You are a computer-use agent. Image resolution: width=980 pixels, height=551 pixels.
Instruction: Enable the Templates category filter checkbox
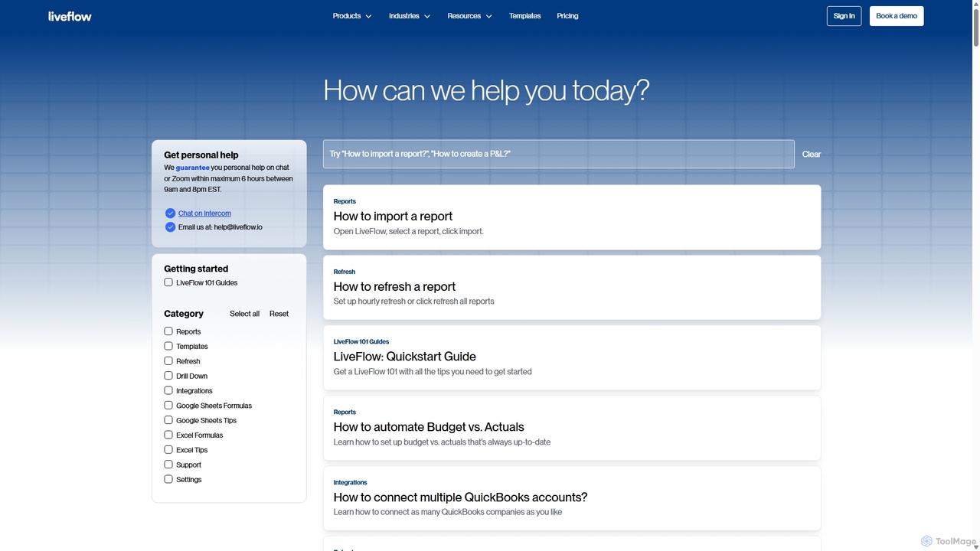pyautogui.click(x=168, y=346)
